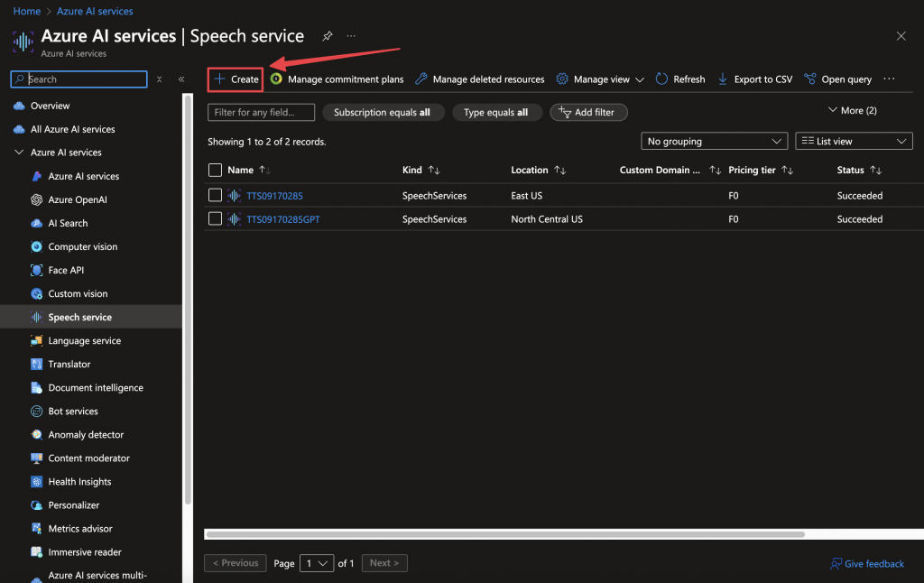This screenshot has width=924, height=583.
Task: Open Metrics advisor from sidebar
Action: click(x=80, y=529)
